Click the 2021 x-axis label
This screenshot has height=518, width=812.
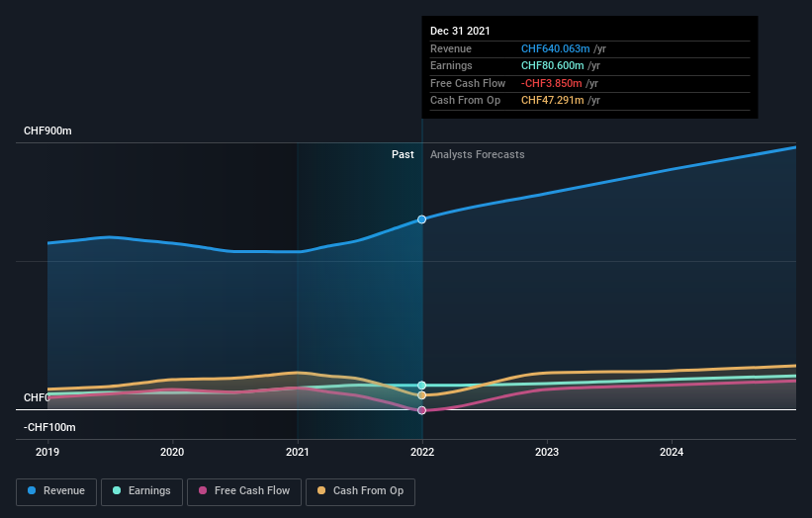coord(298,453)
